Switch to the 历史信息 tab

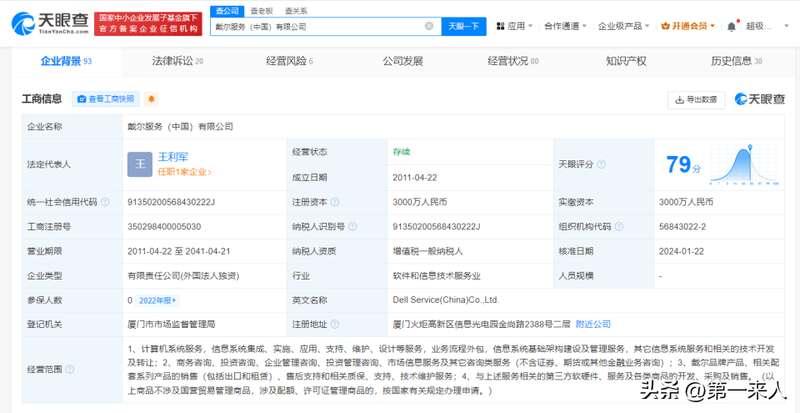(736, 61)
